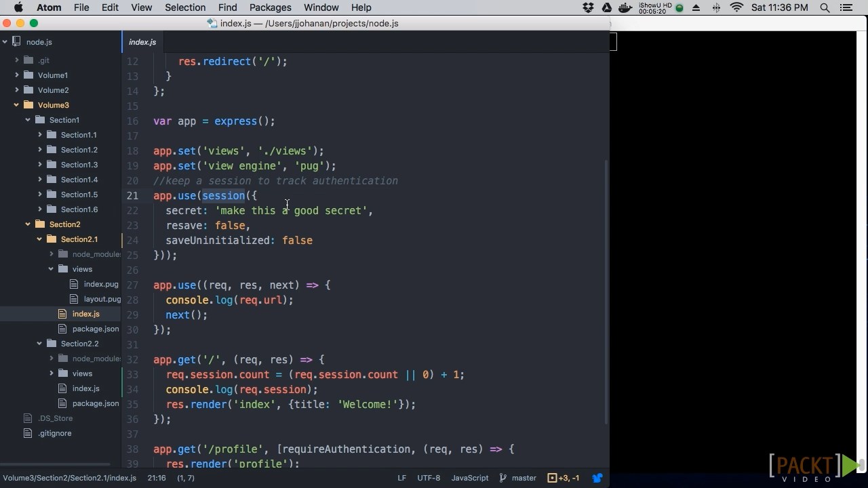Select the index.js editor tab
This screenshot has height=488, width=868.
click(x=142, y=42)
